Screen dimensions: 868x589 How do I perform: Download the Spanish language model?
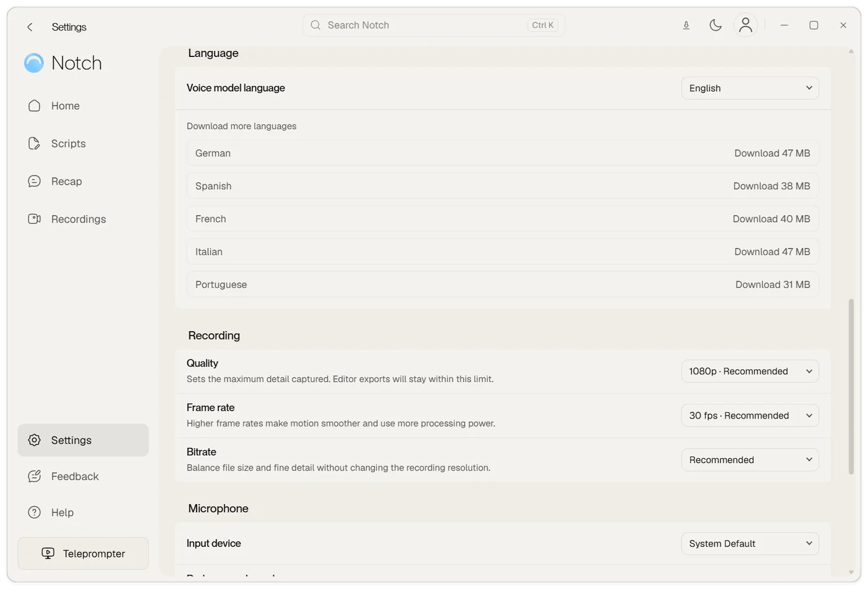771,186
